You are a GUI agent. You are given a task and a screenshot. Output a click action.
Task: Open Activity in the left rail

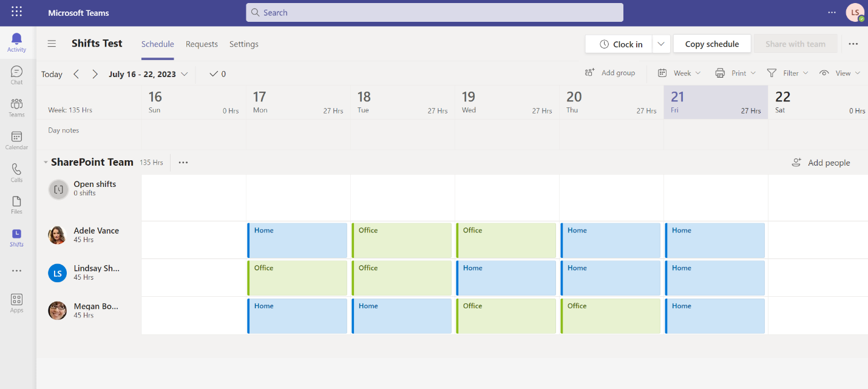(16, 43)
